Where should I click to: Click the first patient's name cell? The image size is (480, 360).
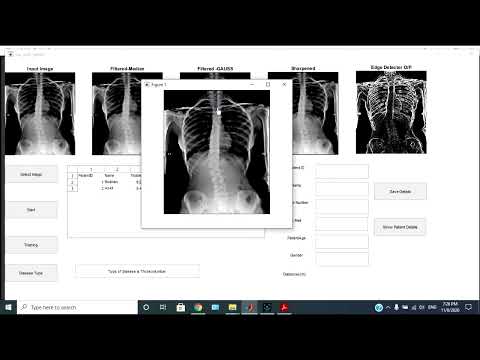(112, 182)
